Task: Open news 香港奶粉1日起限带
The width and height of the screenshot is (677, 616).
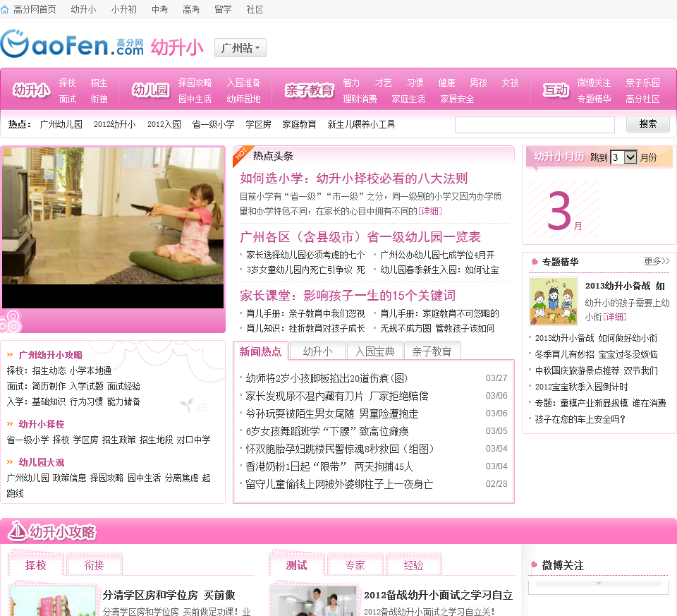Action: (x=329, y=466)
